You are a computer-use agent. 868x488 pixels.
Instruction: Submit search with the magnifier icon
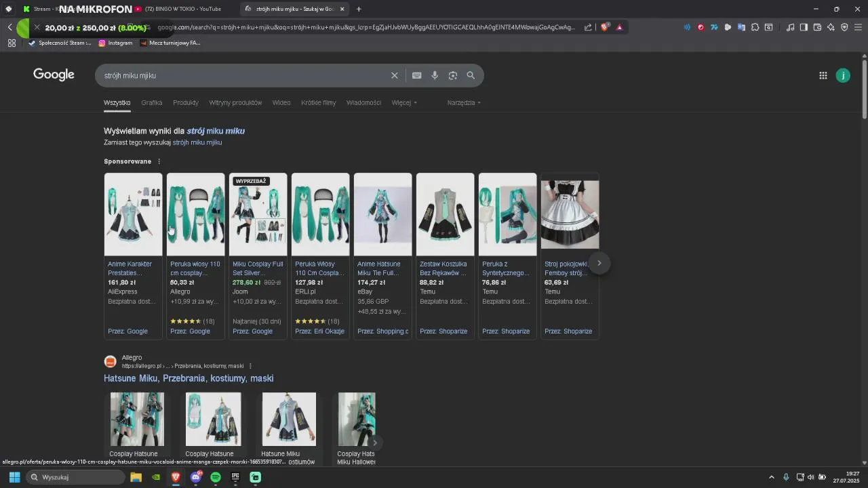(x=471, y=75)
